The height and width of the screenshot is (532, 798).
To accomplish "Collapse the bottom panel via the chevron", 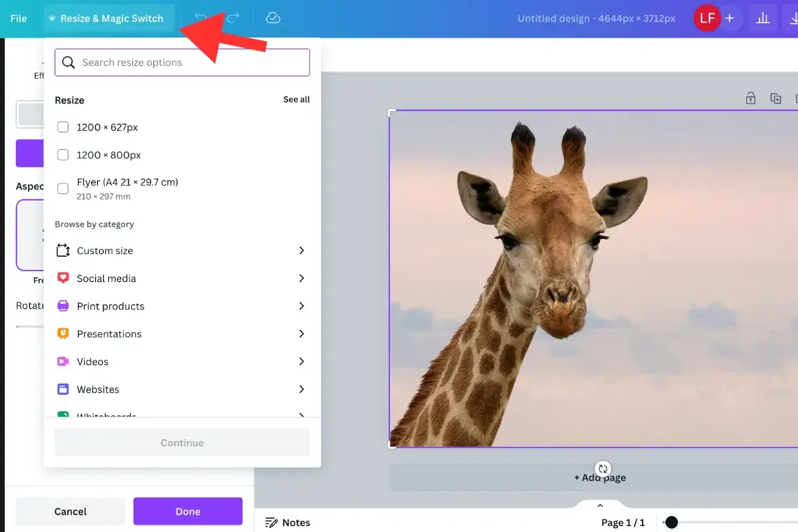I will click(600, 505).
